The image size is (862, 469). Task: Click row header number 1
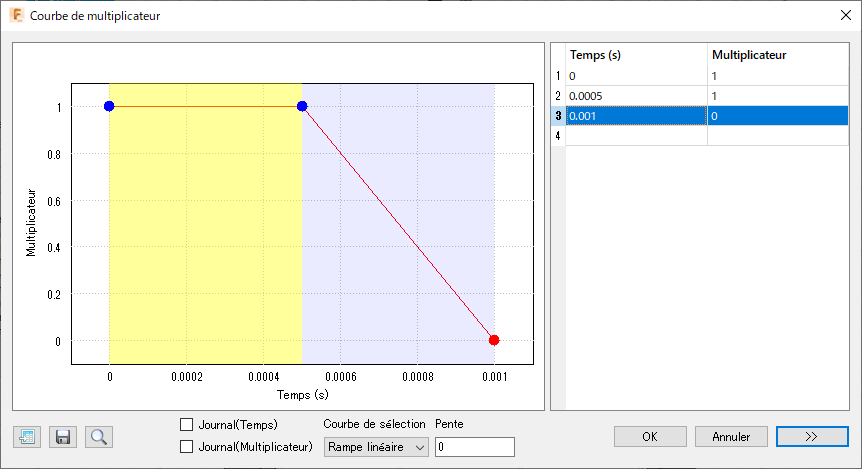click(558, 76)
